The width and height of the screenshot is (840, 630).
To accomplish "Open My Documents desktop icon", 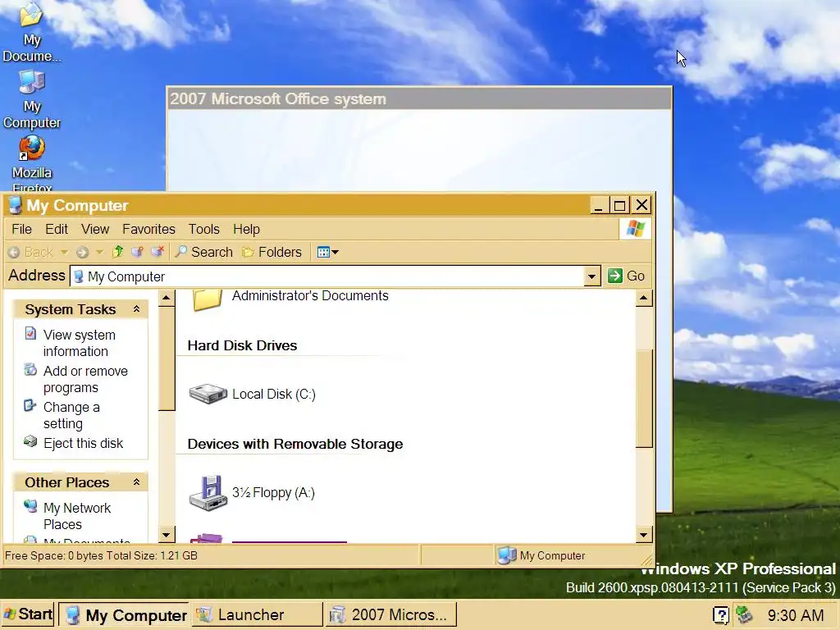I will click(x=31, y=31).
